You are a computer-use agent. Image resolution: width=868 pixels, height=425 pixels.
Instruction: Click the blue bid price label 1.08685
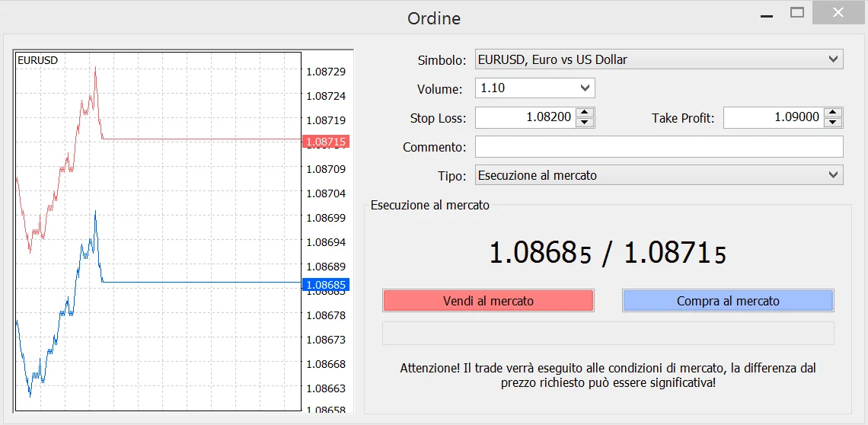(x=326, y=285)
